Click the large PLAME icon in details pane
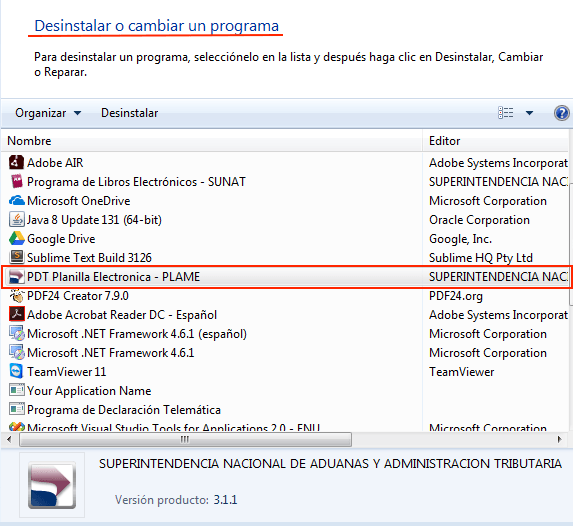The height and width of the screenshot is (526, 573). click(52, 485)
